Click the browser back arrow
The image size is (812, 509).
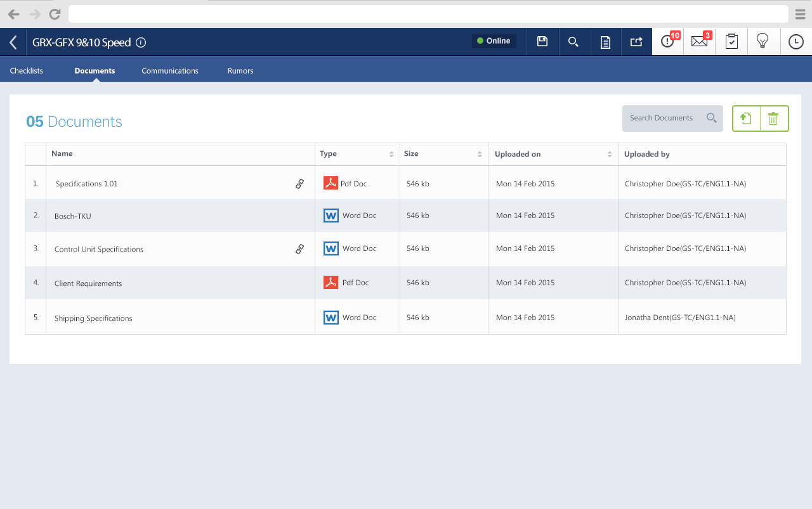point(13,14)
